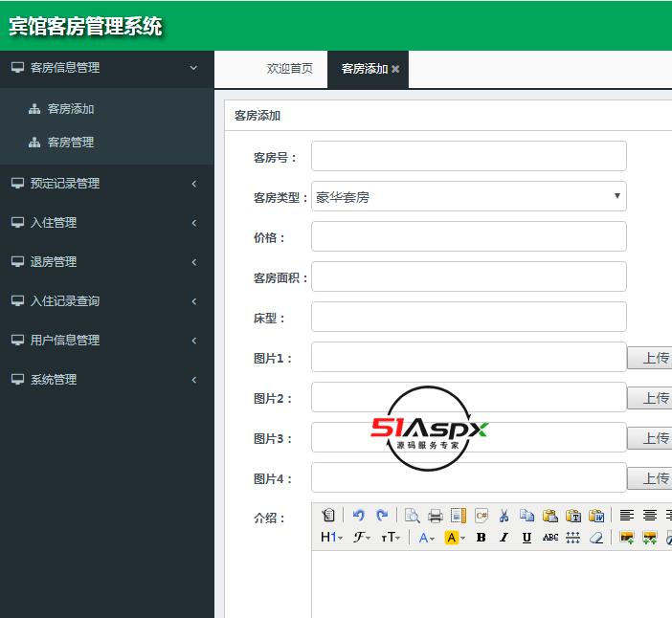Insert a code block with the C# icon
This screenshot has height=618, width=672.
click(482, 516)
